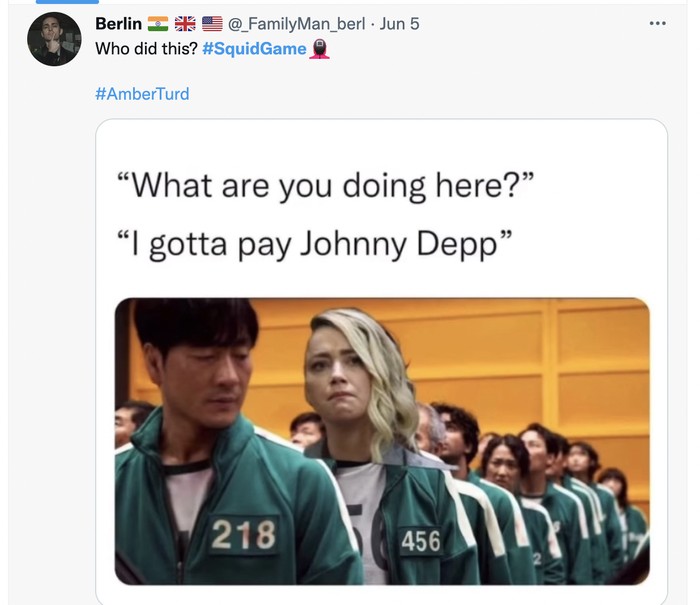
Task: Click the US flag emoji in the name
Action: click(x=212, y=23)
